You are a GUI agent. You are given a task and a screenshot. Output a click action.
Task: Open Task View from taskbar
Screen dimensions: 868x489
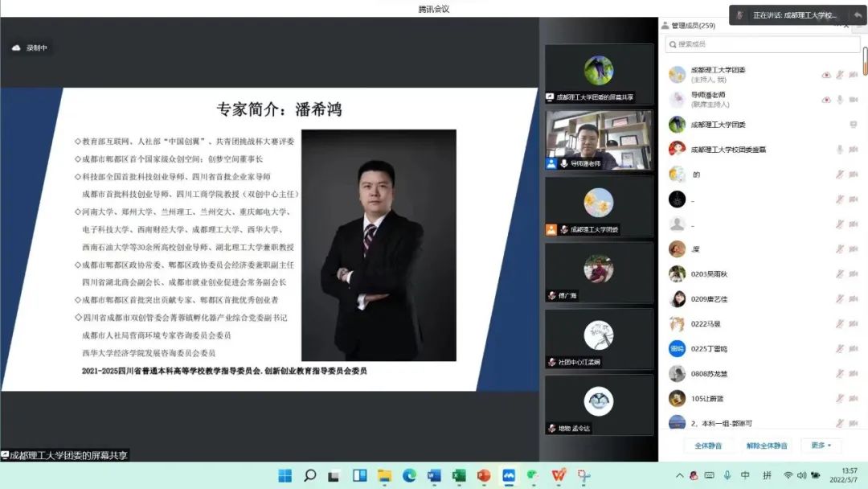(x=334, y=475)
